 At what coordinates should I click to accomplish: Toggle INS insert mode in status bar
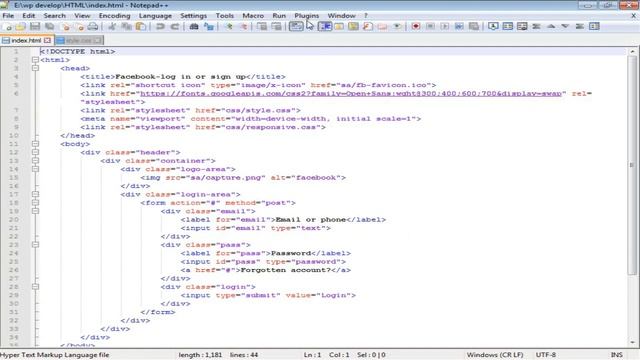pyautogui.click(x=616, y=355)
